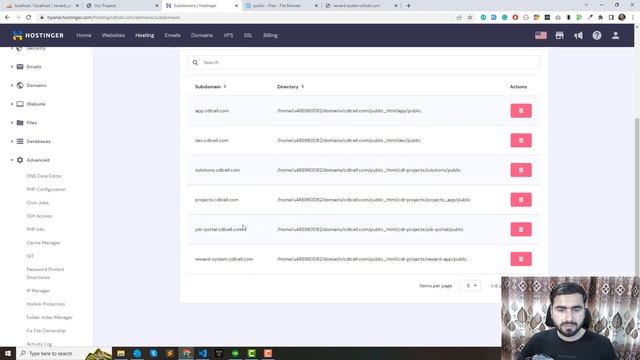Delete the projects.cdlcell.com subdomain

tap(521, 200)
